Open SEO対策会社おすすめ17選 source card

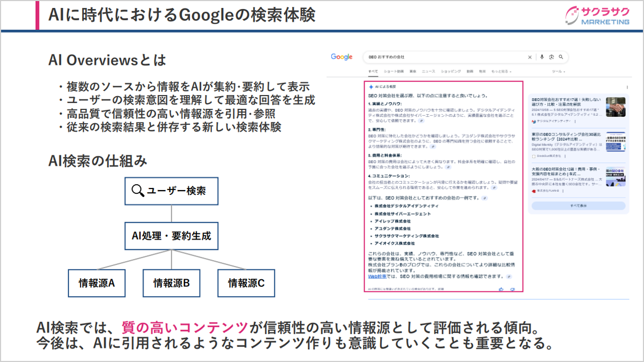(x=578, y=110)
